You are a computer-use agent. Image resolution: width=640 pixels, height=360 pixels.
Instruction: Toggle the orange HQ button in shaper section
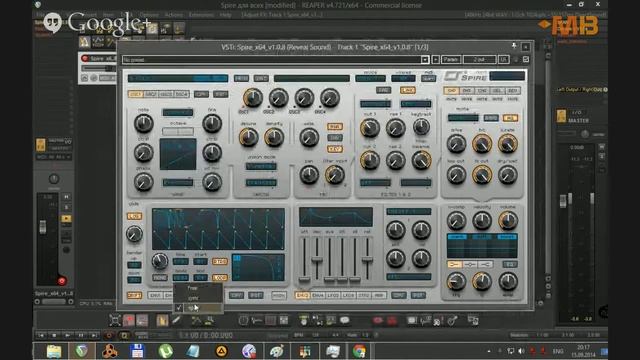[510, 118]
